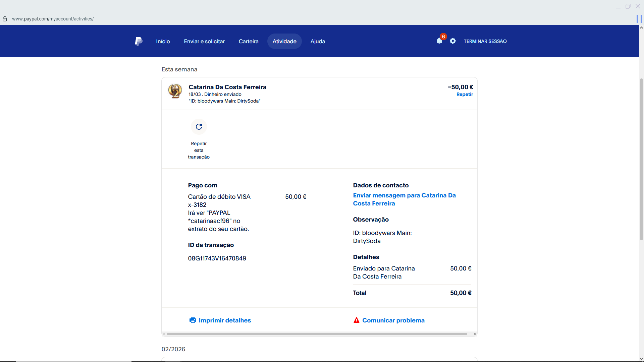Viewport: 644px width, 362px height.
Task: Select the Atividade tab
Action: [x=284, y=41]
